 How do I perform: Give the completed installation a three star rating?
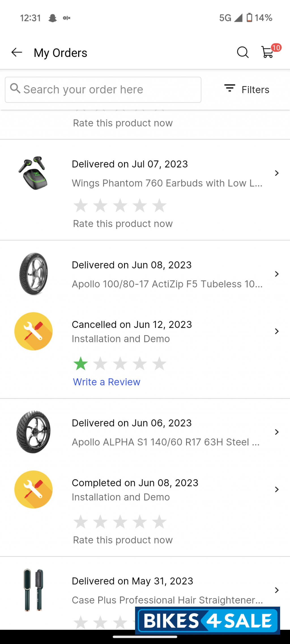click(120, 522)
